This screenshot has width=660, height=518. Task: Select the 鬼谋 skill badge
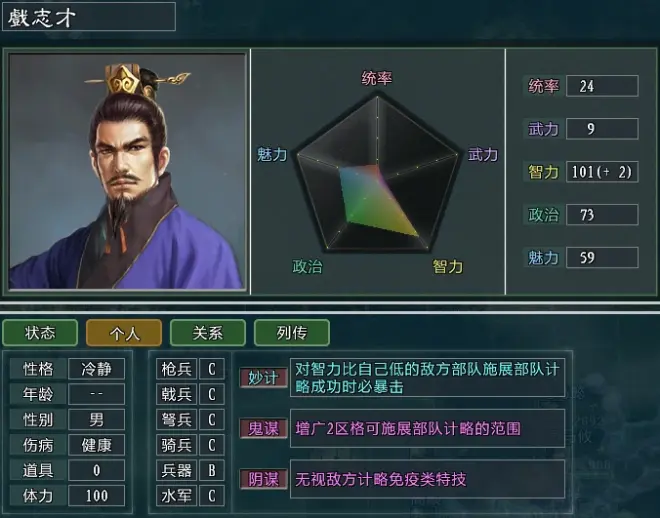click(263, 428)
